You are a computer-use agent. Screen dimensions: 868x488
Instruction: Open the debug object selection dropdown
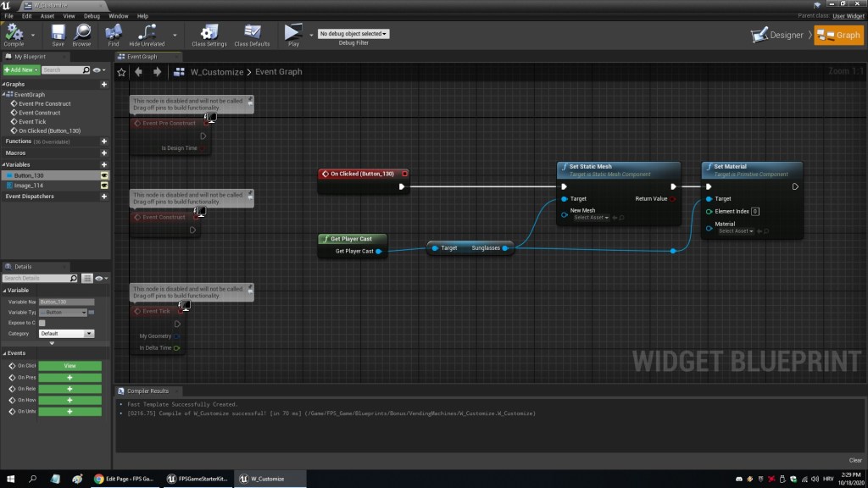[353, 34]
